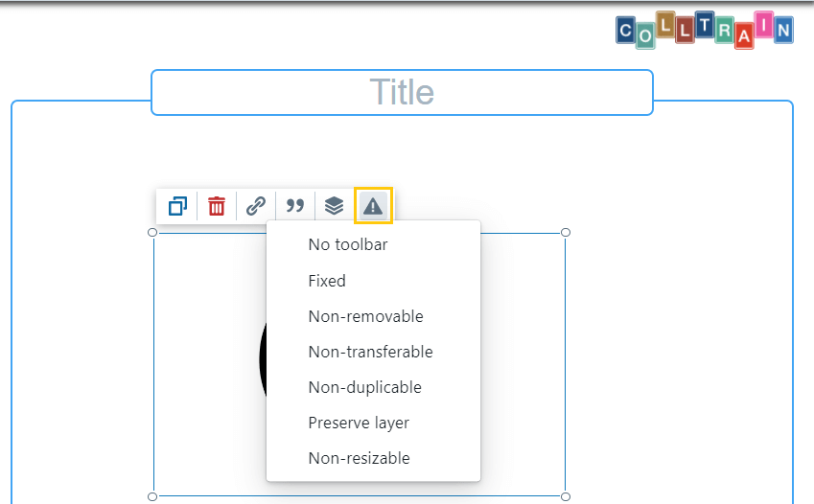The height and width of the screenshot is (504, 814).
Task: Open the link chain icon
Action: (256, 206)
